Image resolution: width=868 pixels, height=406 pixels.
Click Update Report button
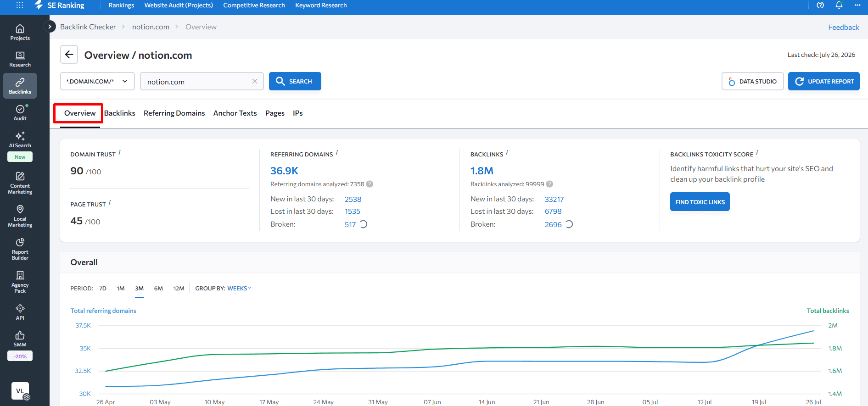[x=824, y=81]
